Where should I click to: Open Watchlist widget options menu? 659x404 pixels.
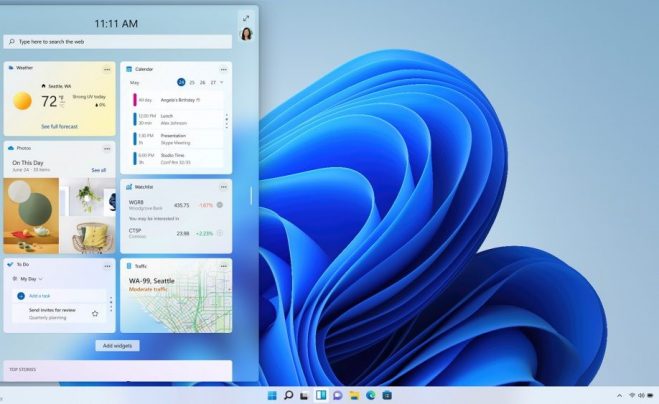(x=223, y=186)
